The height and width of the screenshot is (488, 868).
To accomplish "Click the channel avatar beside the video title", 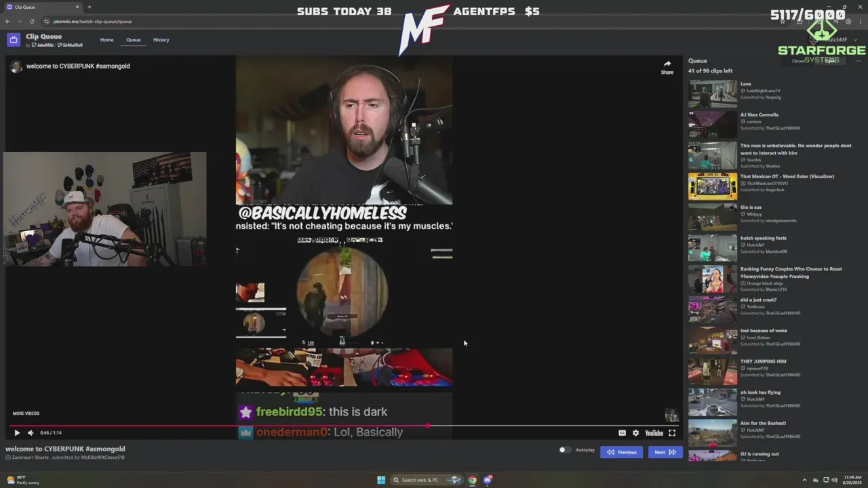I will tap(16, 66).
